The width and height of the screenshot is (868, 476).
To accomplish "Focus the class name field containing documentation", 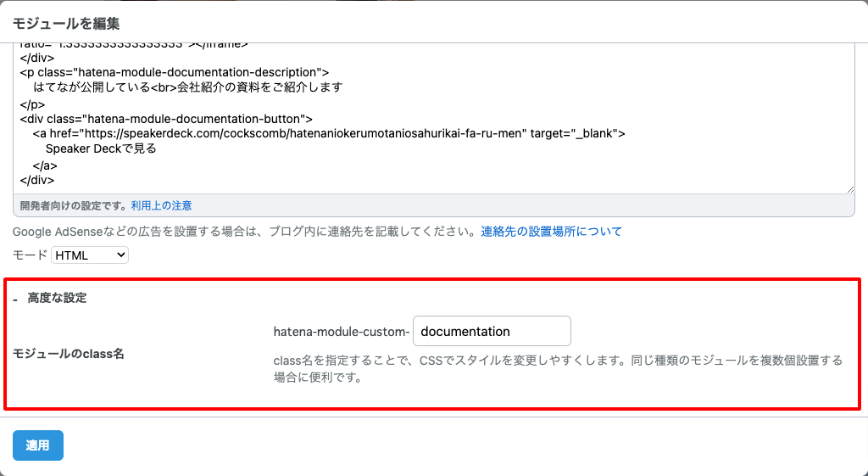I will (492, 331).
